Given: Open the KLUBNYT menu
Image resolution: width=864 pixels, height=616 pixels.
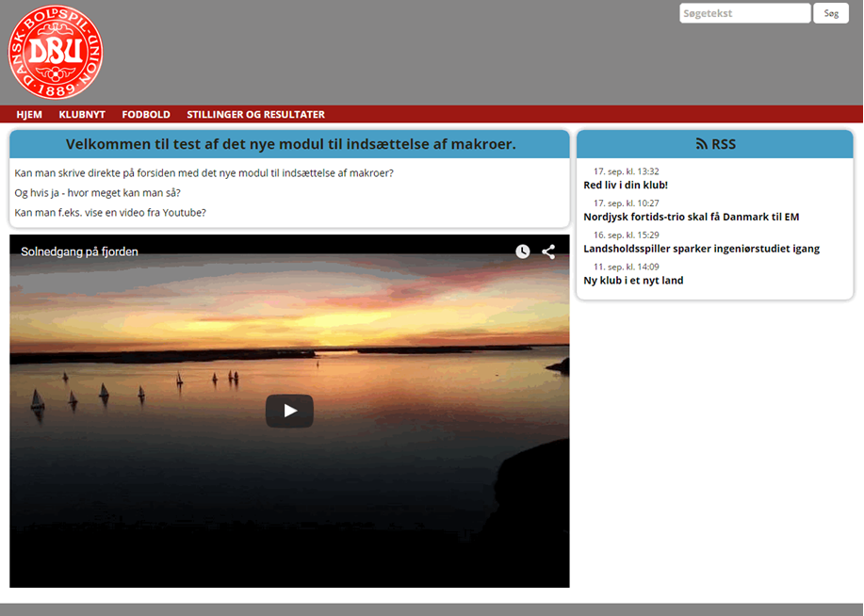Looking at the screenshot, I should 82,114.
